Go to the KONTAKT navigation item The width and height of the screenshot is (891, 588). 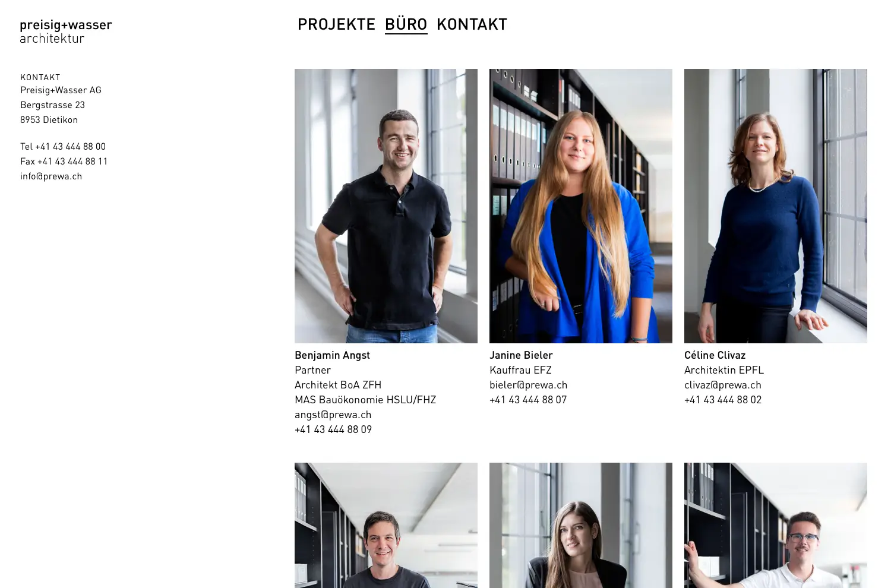472,24
